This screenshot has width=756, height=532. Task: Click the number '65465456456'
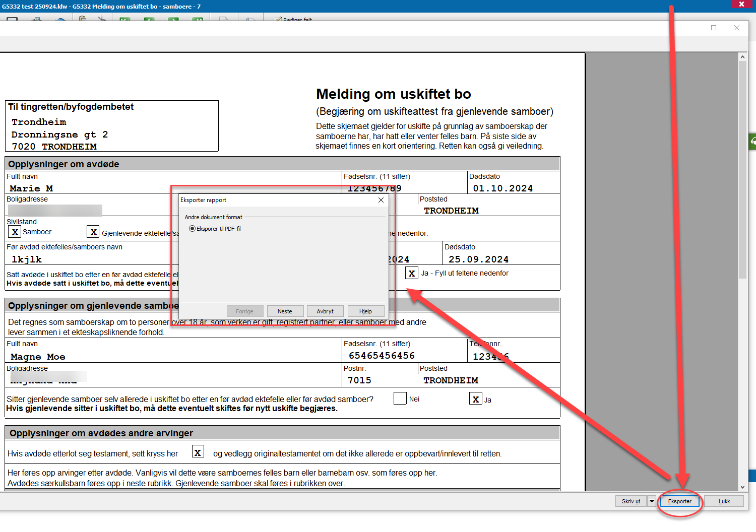(x=382, y=356)
